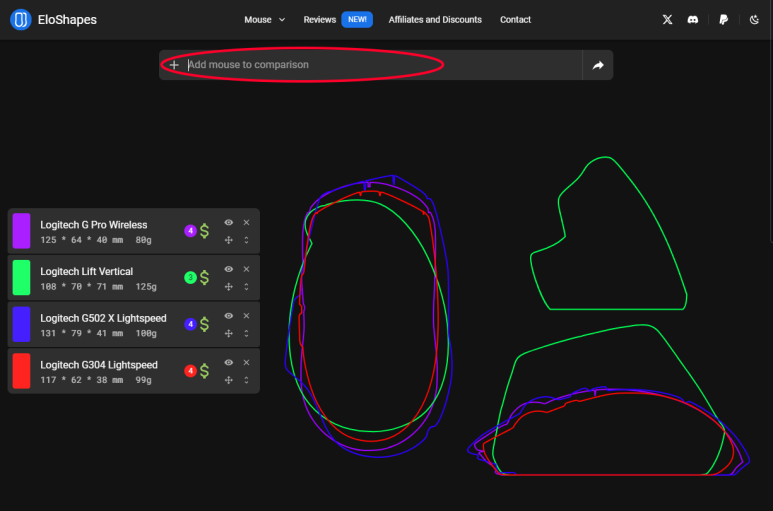Click reorder arrows for Logitech G304 Lightspeed

point(246,380)
